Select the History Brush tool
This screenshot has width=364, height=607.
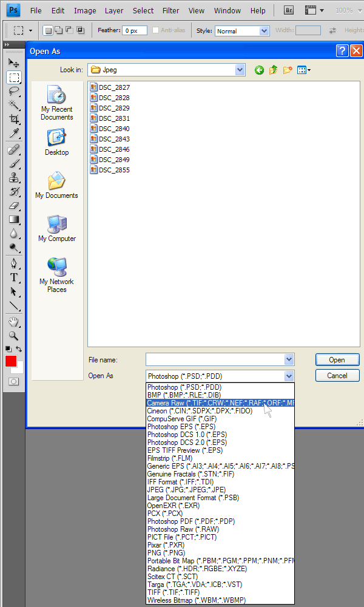click(x=14, y=191)
